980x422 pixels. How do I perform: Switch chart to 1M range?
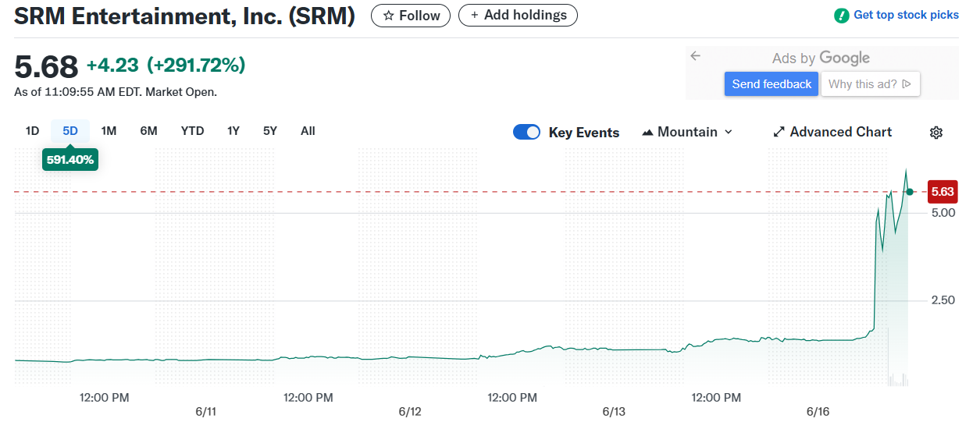tap(109, 131)
